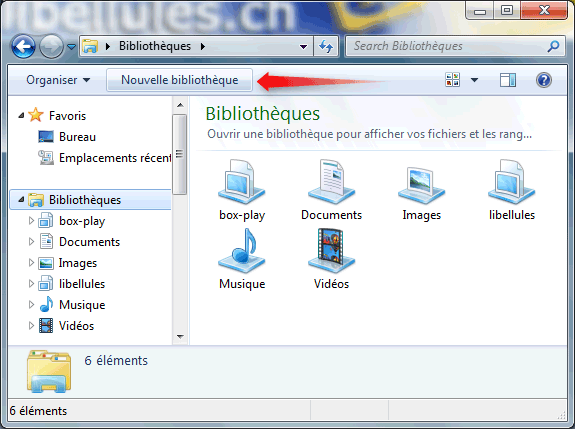Select Favoris star in navigation pane

click(x=36, y=115)
